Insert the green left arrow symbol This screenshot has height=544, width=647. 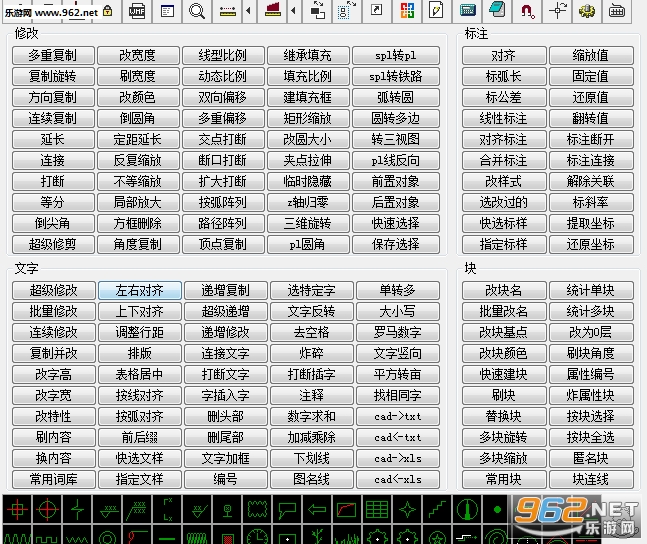(317, 510)
